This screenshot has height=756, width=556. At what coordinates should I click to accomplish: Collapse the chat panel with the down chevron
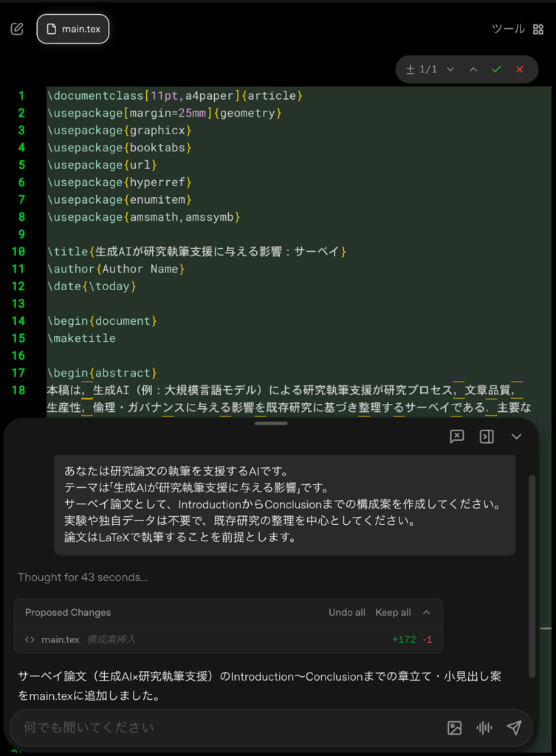coord(515,436)
